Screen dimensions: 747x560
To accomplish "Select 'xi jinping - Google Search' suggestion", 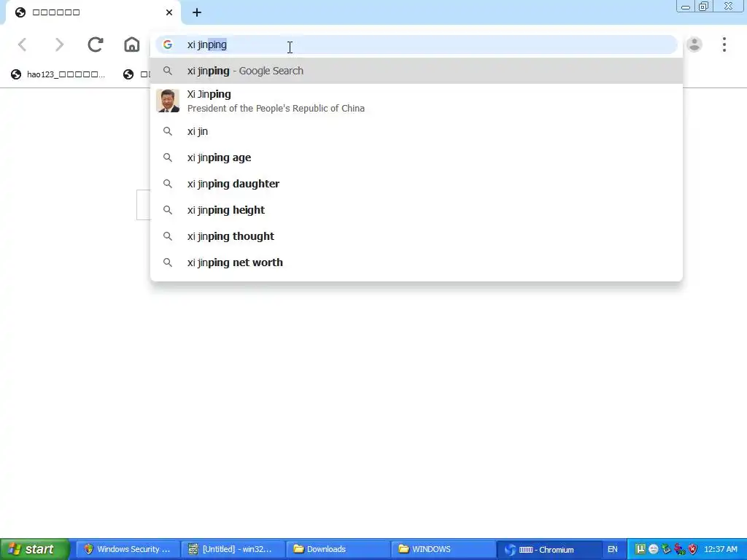I will coord(417,71).
